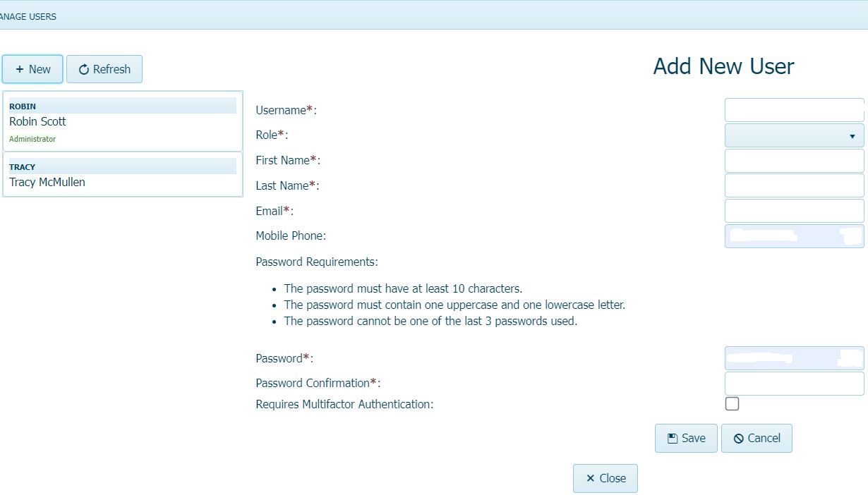
Task: Click the New button to add a user
Action: pos(32,69)
